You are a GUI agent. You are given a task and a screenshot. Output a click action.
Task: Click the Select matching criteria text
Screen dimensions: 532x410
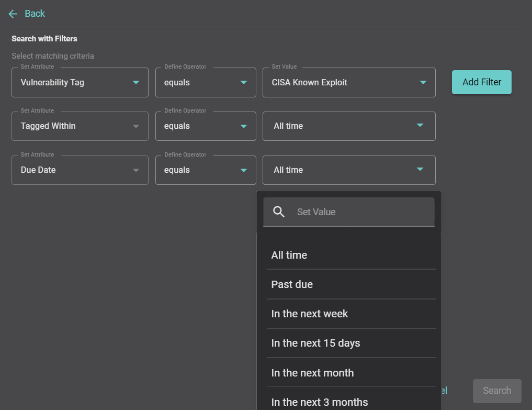(53, 56)
